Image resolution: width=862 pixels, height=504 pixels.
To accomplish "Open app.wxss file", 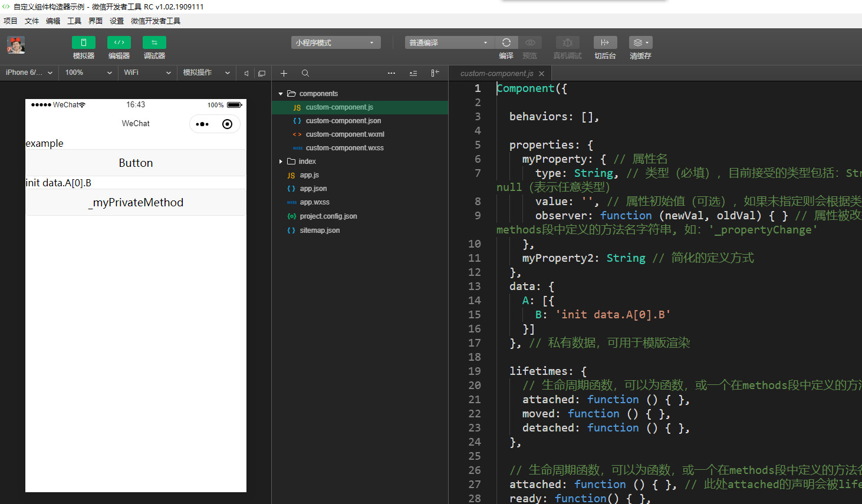I will 360,202.
